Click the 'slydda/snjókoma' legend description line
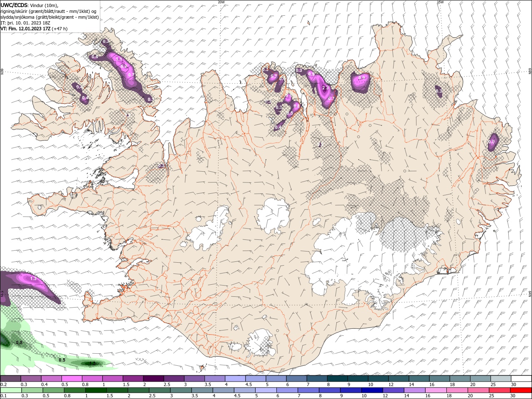This screenshot has height=399, width=532. 49,17
